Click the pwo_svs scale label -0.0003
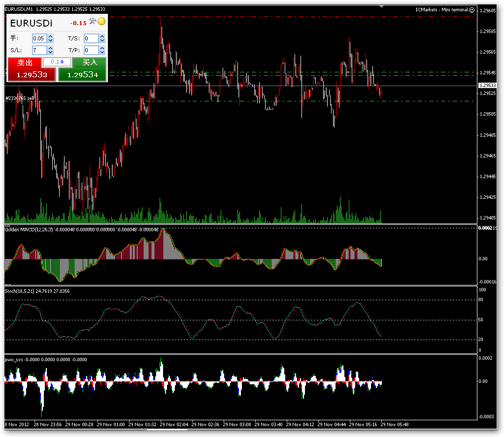This screenshot has height=437, width=504. 486,417
